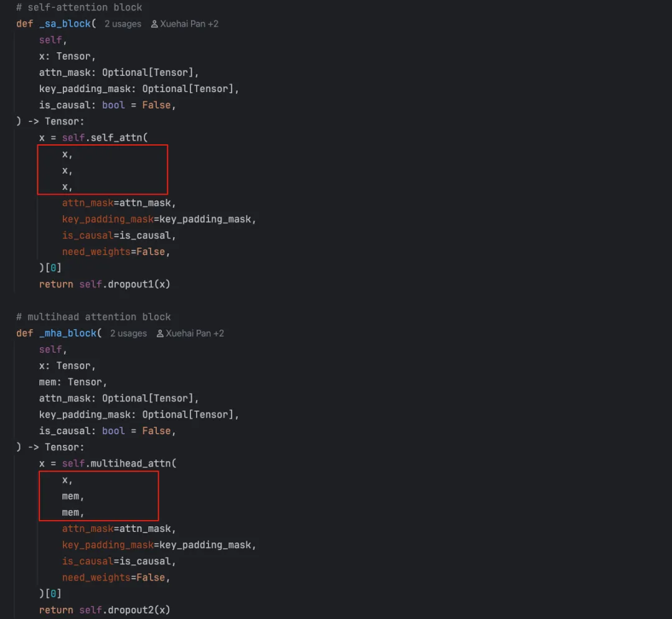Click 'key_padding_mask=key_padding_mask,' in the multihead_attn call
The image size is (672, 619).
coord(159,545)
